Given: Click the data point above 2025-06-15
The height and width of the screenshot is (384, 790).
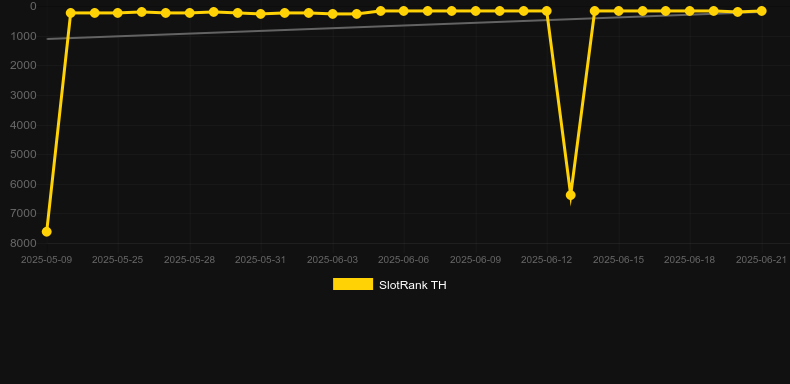Looking at the screenshot, I should 618,11.
